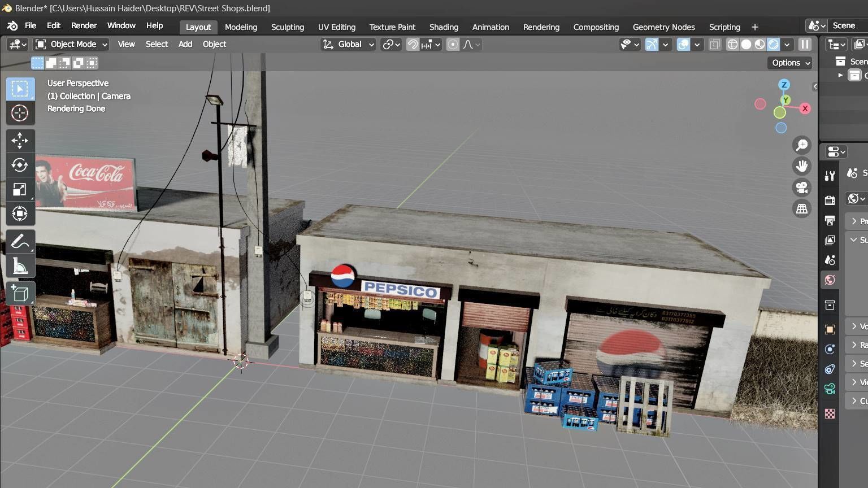Open the viewport Add menu
Image resolution: width=868 pixels, height=488 pixels.
(185, 44)
